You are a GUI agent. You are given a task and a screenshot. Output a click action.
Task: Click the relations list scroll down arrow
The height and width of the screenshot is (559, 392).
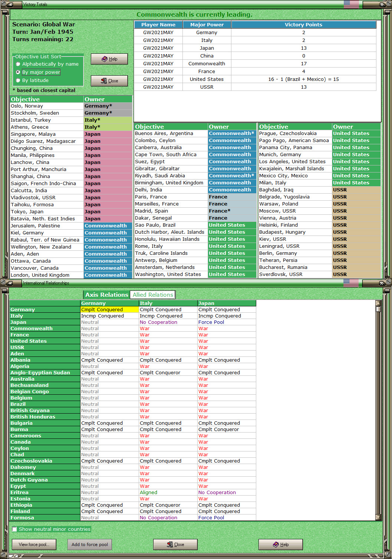coord(378,517)
